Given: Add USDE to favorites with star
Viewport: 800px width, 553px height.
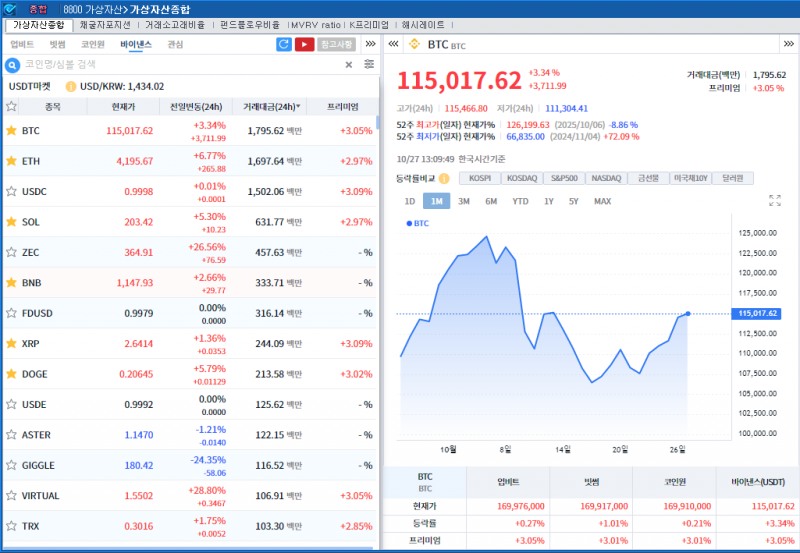Looking at the screenshot, I should [11, 404].
